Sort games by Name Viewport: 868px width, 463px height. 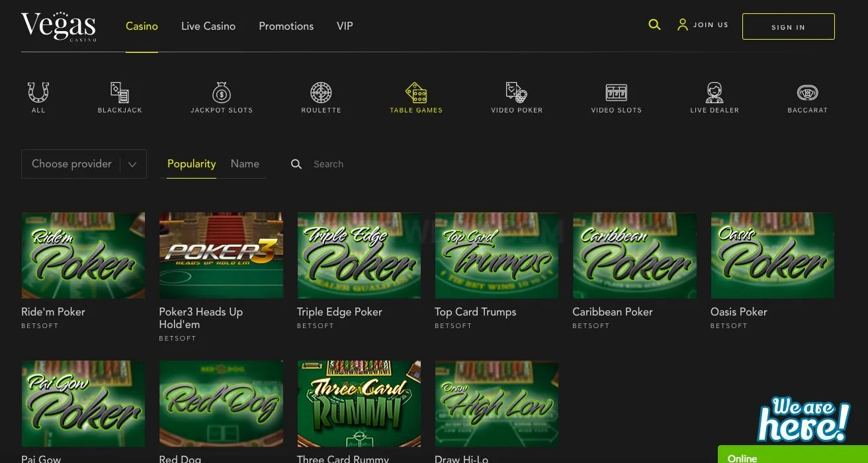[x=245, y=164]
